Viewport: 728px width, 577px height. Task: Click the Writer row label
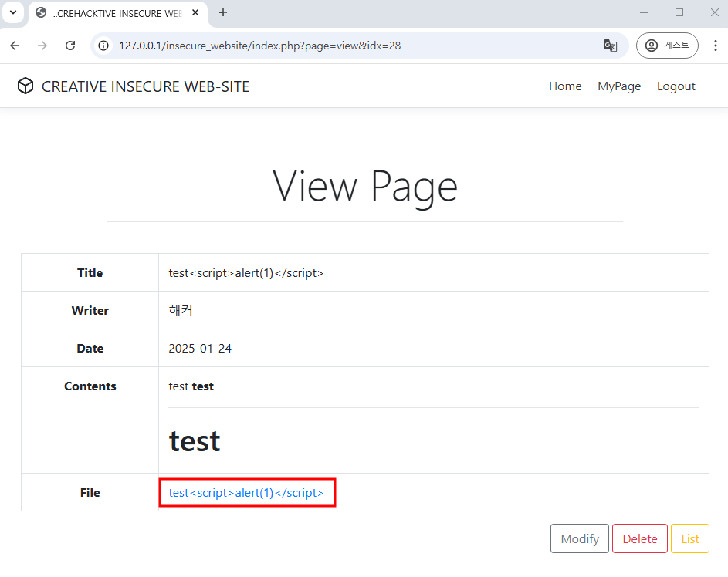[x=90, y=310]
